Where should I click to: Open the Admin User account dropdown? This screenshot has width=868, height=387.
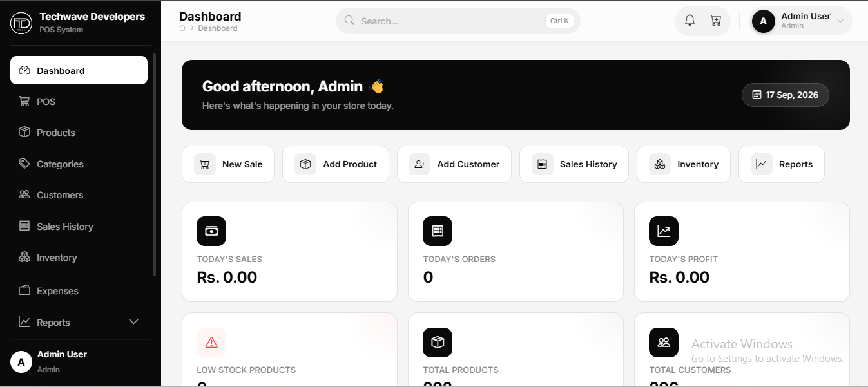pyautogui.click(x=802, y=21)
